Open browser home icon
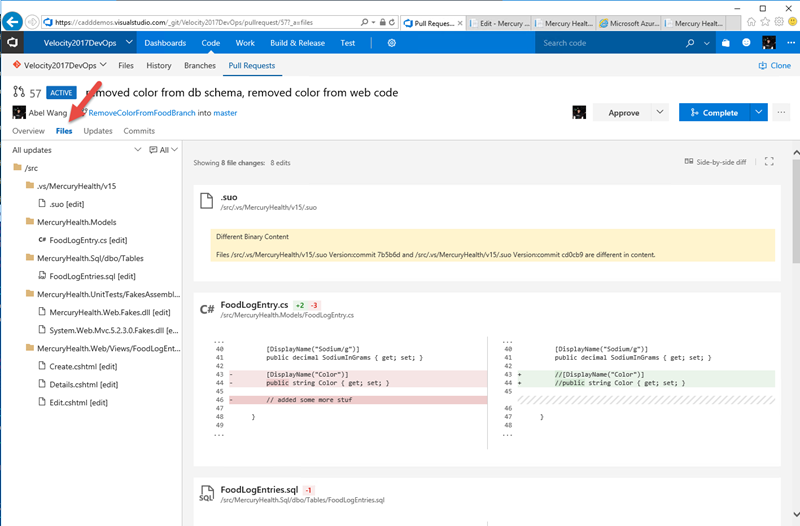This screenshot has height=526, width=800. tap(752, 22)
